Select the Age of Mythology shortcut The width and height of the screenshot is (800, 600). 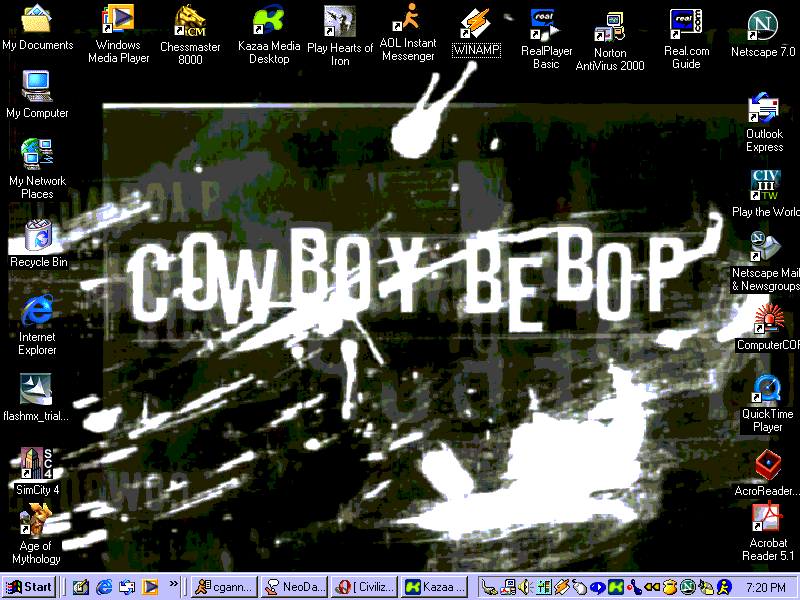click(36, 534)
